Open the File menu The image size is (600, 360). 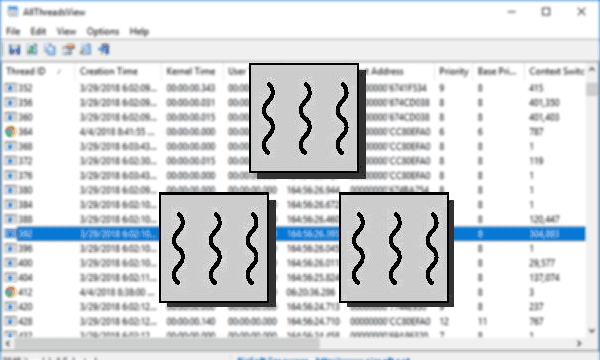pos(13,31)
